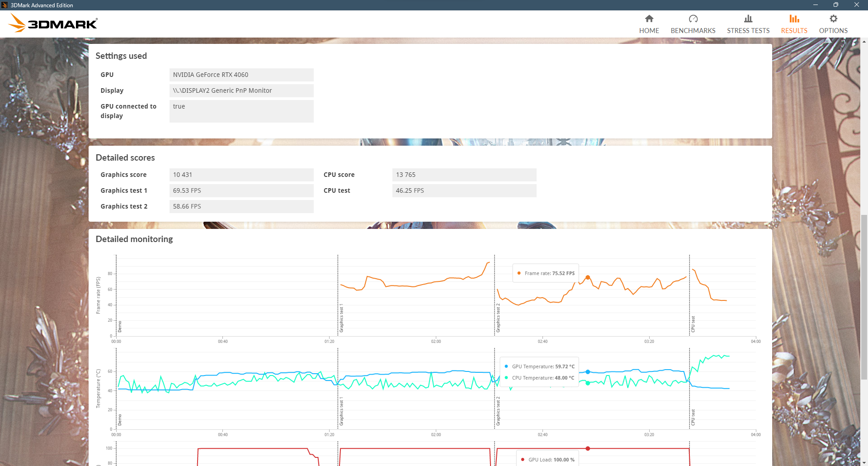868x466 pixels.
Task: Click the Graphics test 2 FPS value
Action: pos(241,206)
